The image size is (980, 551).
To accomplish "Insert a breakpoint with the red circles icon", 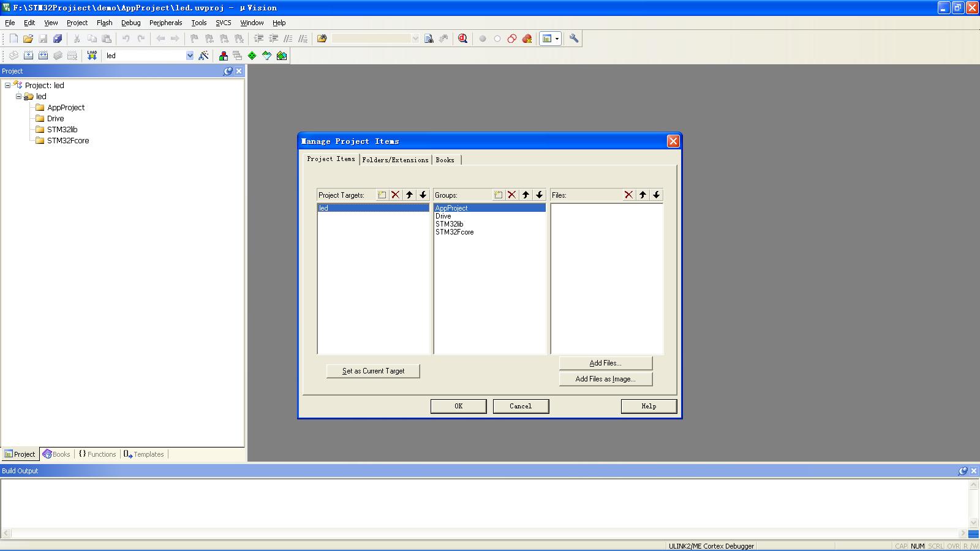I will click(x=512, y=39).
